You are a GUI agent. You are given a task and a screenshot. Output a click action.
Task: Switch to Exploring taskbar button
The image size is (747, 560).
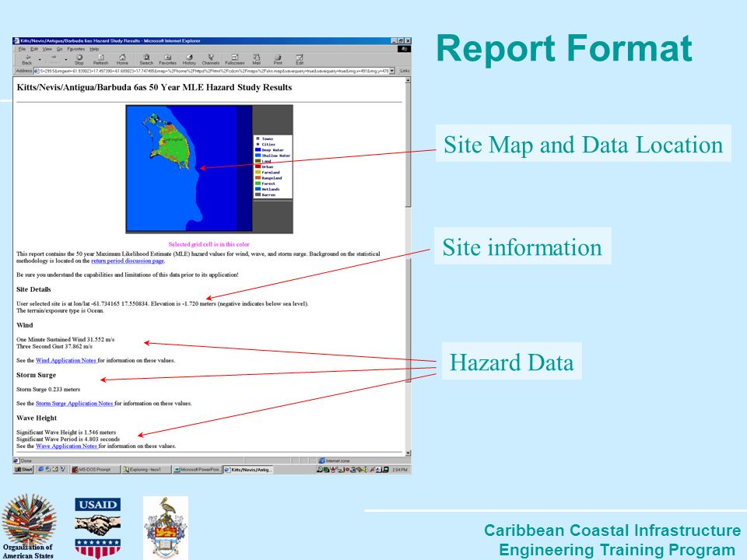tap(146, 470)
